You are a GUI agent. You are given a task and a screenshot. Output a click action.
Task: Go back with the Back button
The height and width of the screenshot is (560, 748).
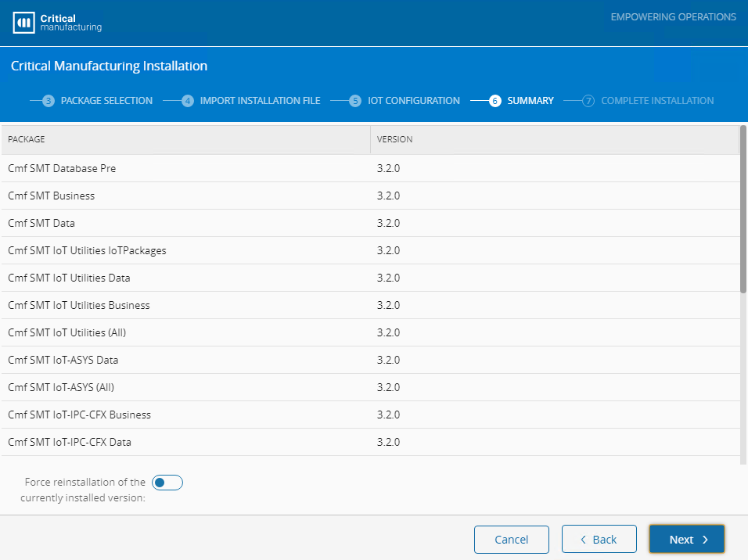[x=599, y=540]
